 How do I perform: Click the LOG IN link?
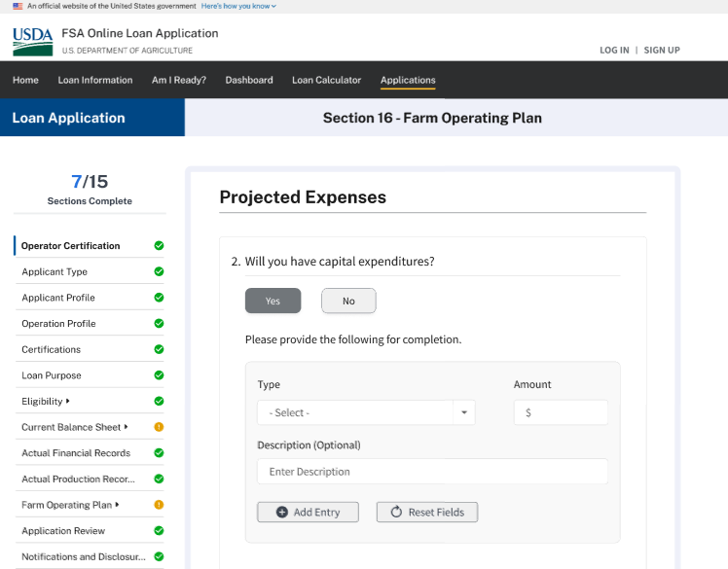pos(614,51)
